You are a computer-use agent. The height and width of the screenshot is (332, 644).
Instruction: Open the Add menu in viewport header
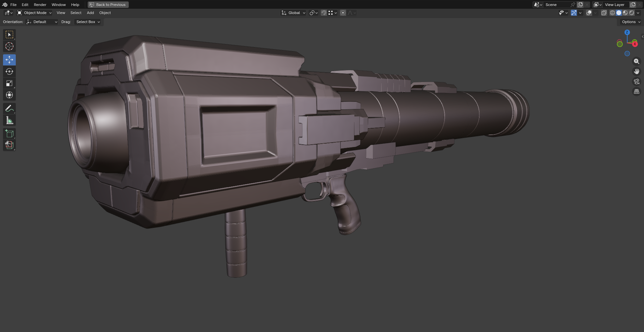coord(90,13)
